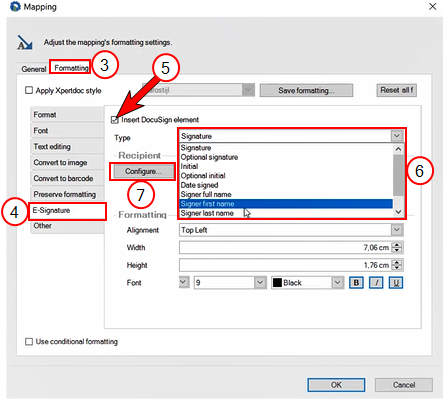Viewport: 443px width, 399px height.
Task: Open the Black font color dropdown
Action: (337, 283)
